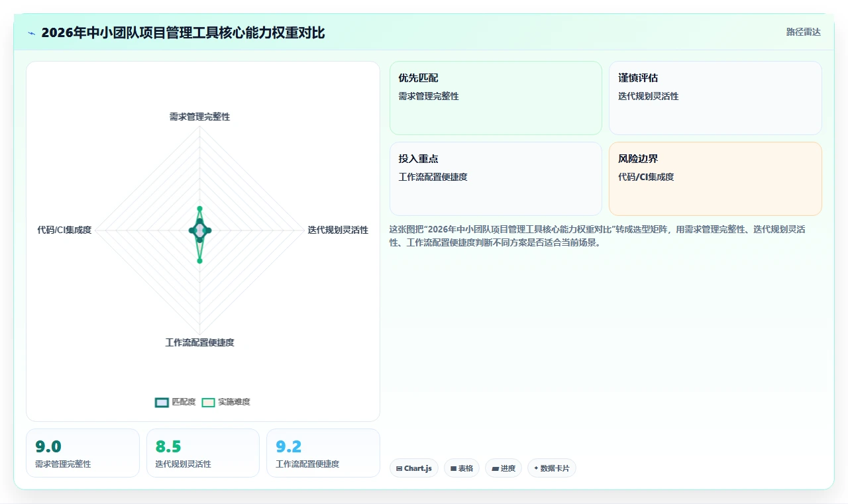
Task: Open the 投入重点 card
Action: 496,179
